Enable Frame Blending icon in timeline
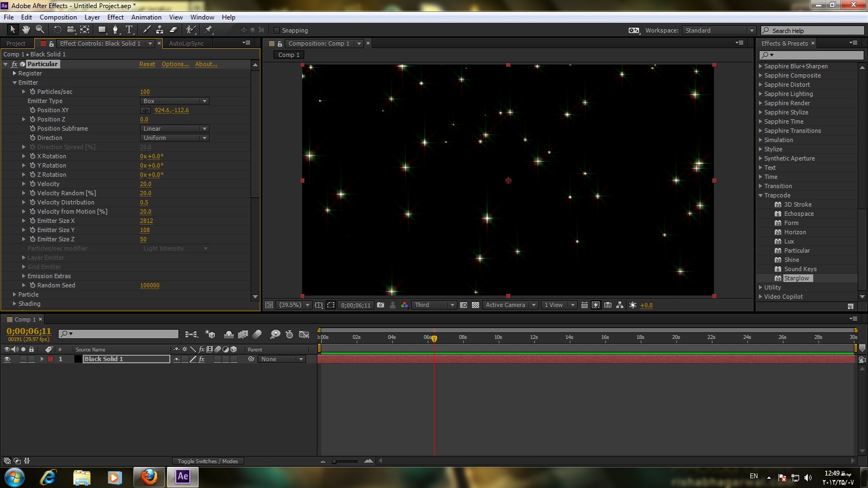 tap(243, 335)
